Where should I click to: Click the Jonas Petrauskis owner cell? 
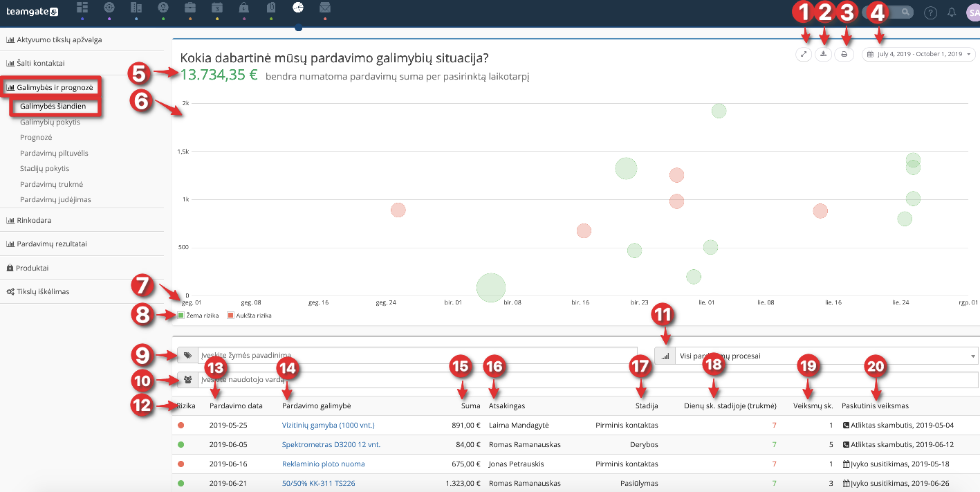coord(515,464)
